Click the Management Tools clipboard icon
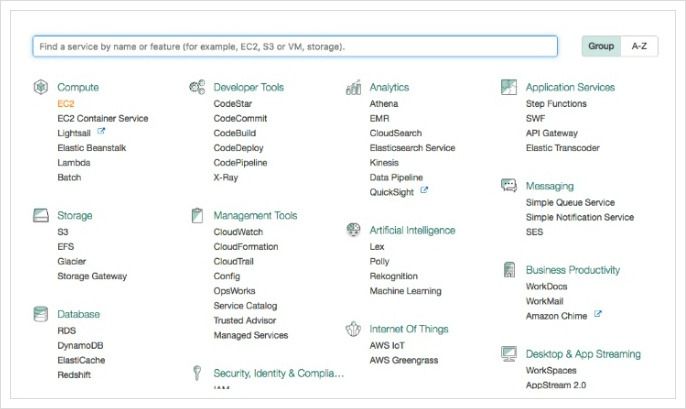The image size is (686, 409). point(197,215)
